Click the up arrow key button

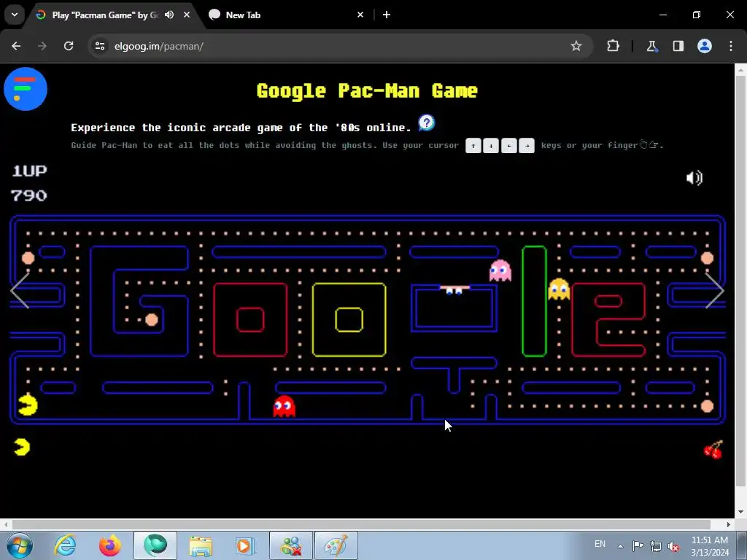click(x=473, y=146)
